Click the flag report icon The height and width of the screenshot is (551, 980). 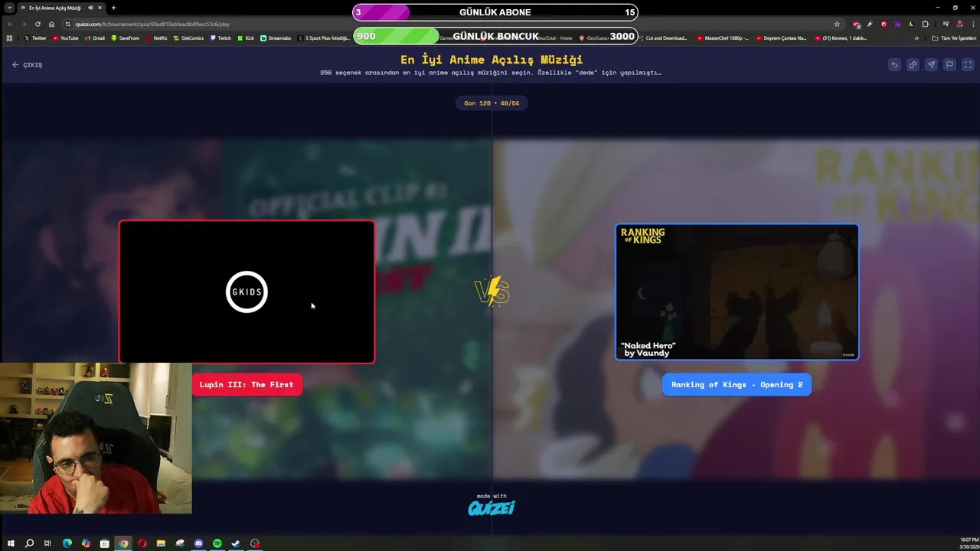(949, 65)
